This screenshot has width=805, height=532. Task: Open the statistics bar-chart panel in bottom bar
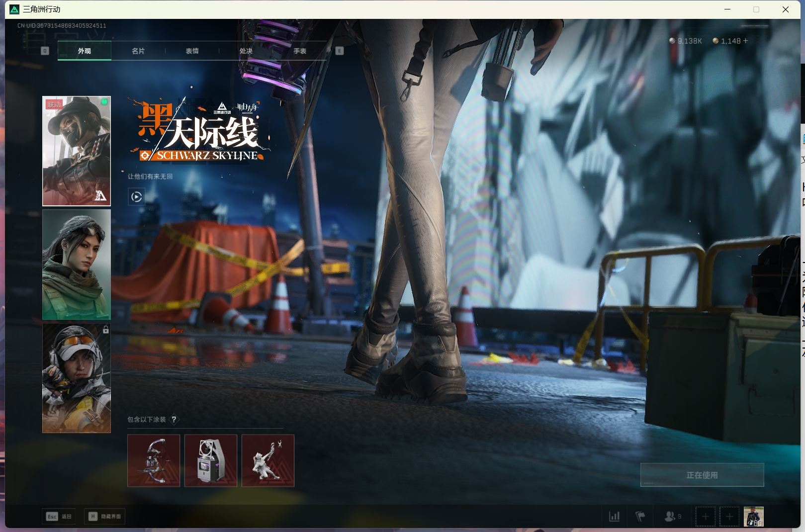[x=615, y=516]
